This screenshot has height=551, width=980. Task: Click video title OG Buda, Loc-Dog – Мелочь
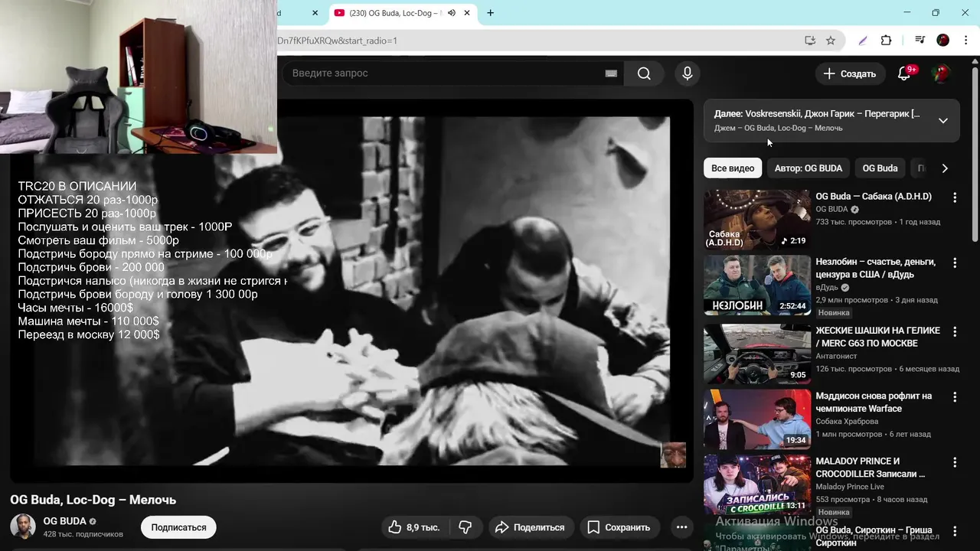93,500
